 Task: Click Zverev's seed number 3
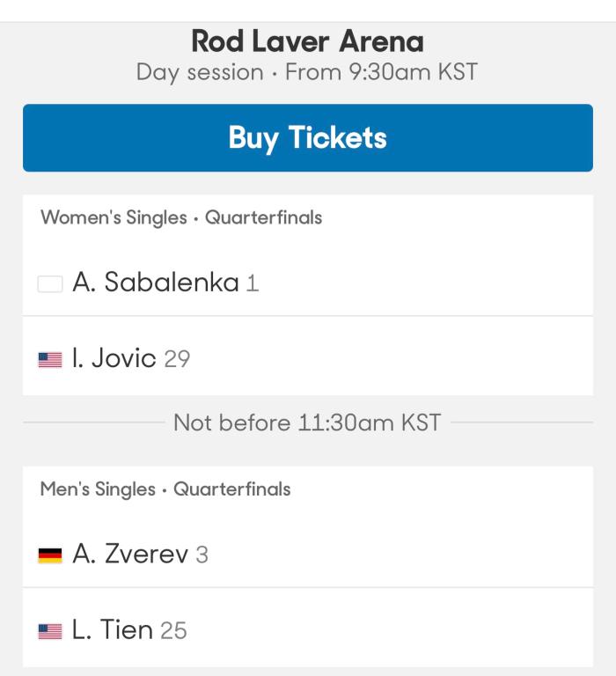click(x=202, y=556)
